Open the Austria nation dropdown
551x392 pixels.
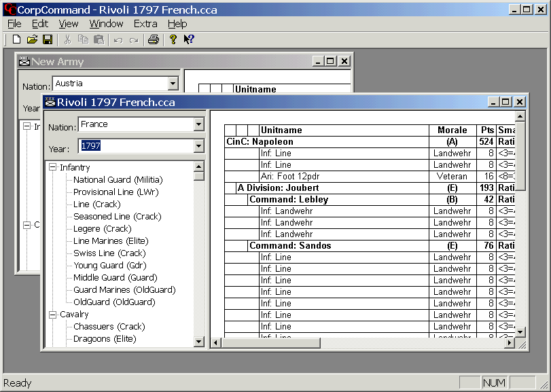click(x=173, y=84)
